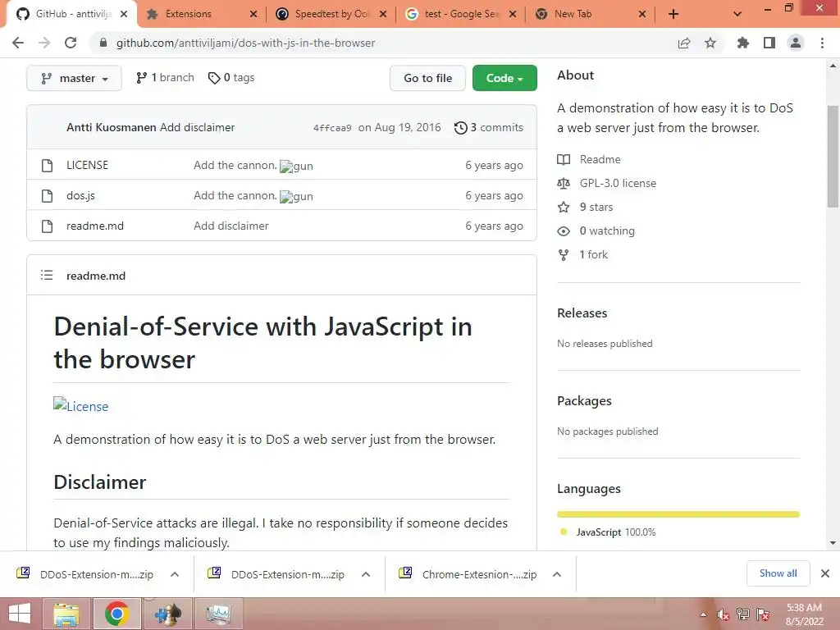Click the yellow language bar

click(x=678, y=514)
